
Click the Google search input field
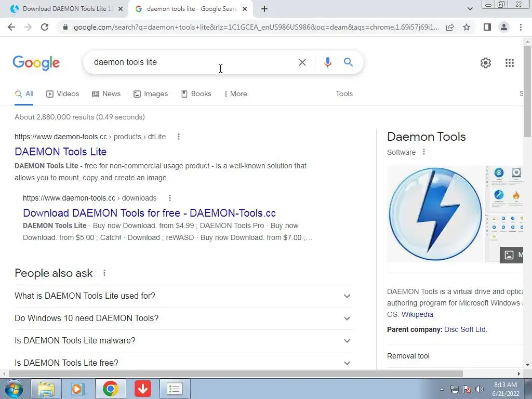192,62
